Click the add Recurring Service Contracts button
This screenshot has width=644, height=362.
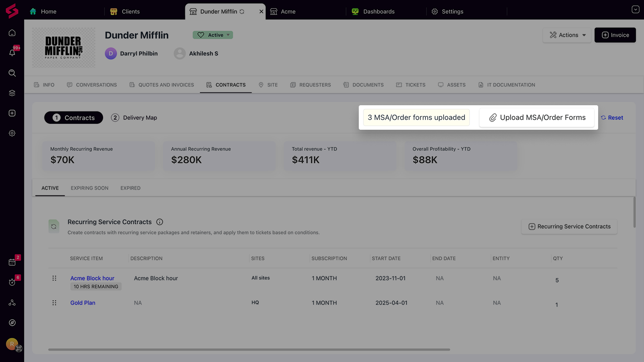(x=569, y=226)
